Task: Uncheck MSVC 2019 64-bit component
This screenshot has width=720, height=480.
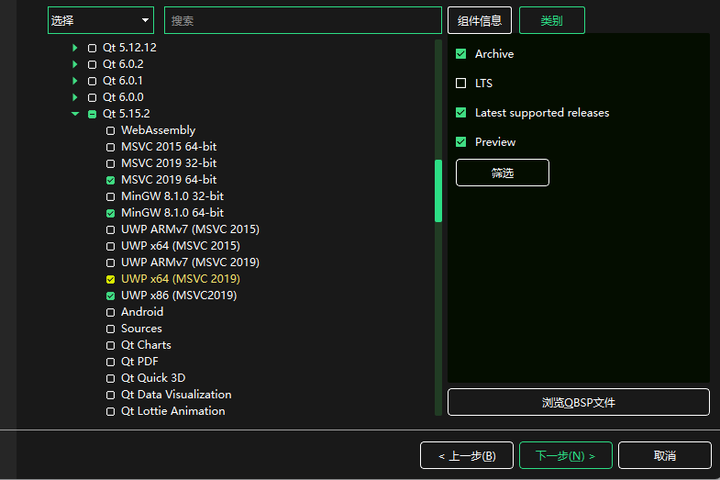Action: click(111, 180)
